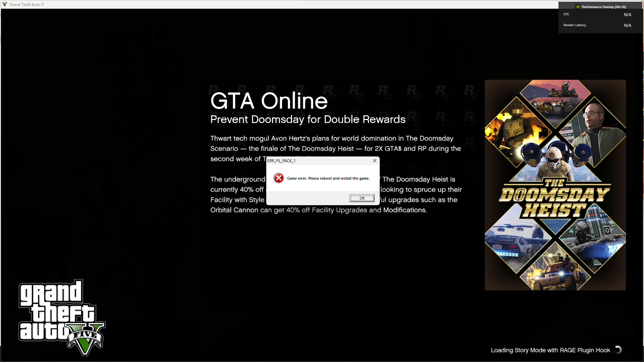Click the 'Game error' message text

328,178
